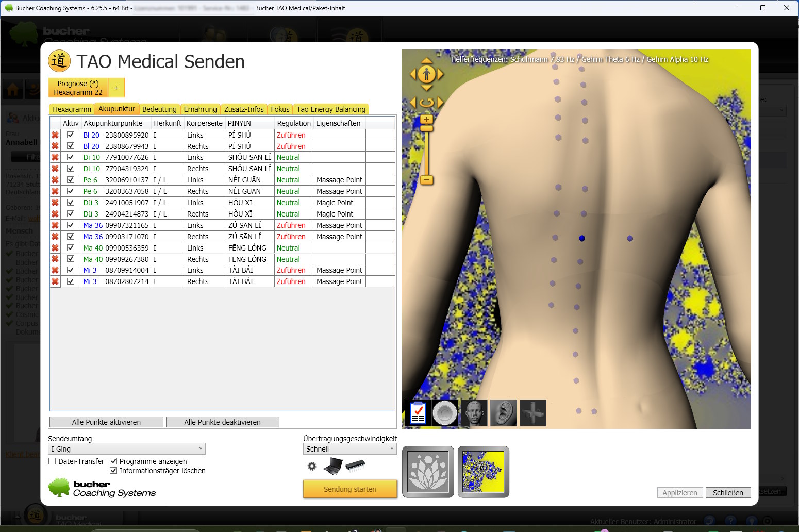
Task: Select the Akupunktur tab
Action: (x=116, y=109)
